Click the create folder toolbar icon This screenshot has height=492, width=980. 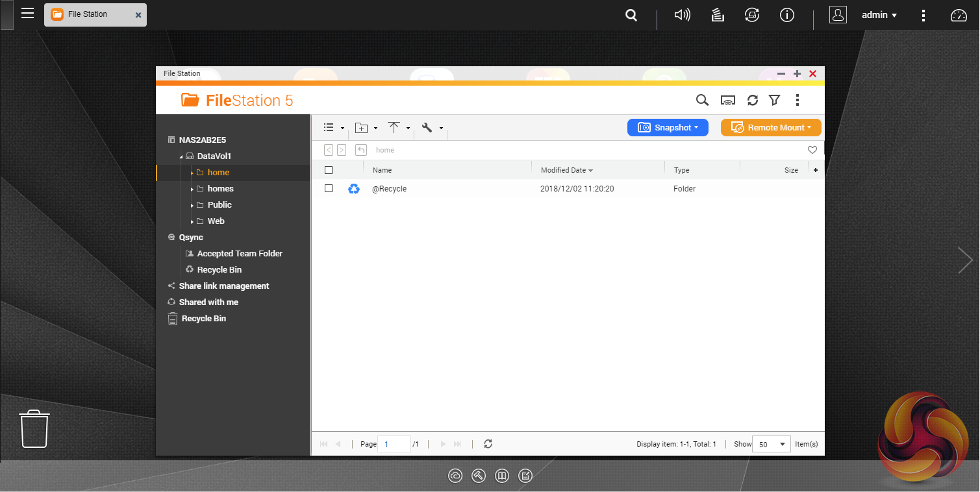[x=361, y=128]
